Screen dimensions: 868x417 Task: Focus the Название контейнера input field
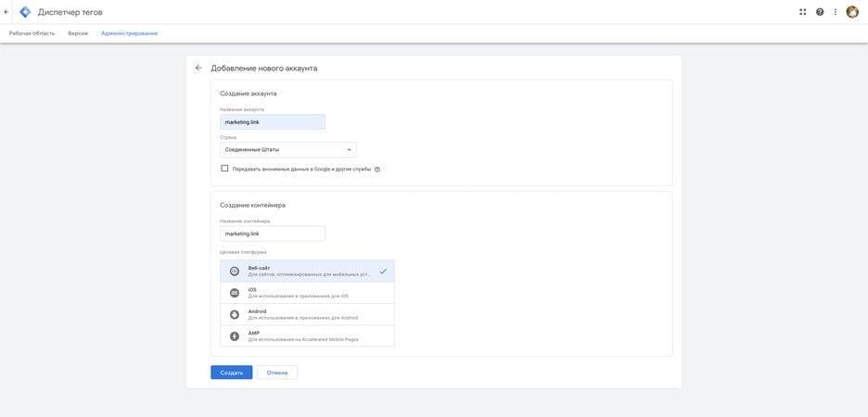[x=273, y=234]
